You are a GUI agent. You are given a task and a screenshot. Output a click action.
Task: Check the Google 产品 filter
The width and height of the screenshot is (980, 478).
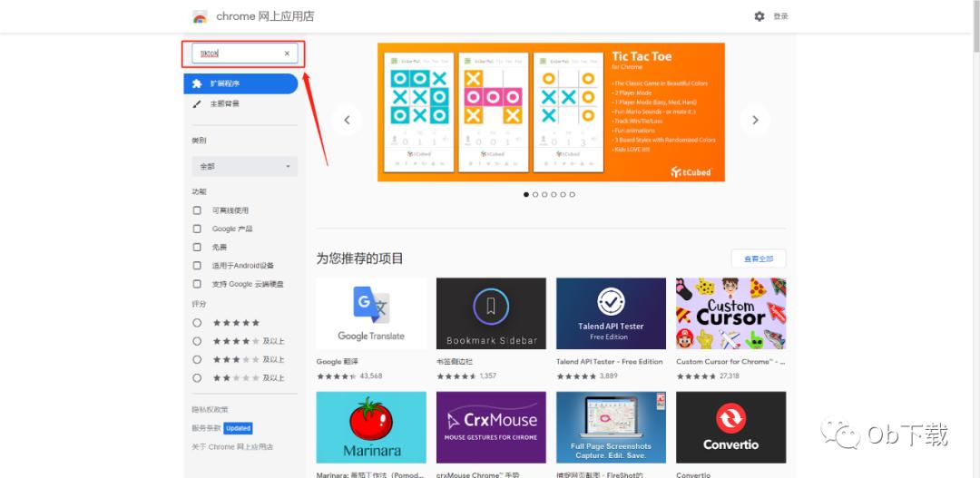click(x=198, y=229)
